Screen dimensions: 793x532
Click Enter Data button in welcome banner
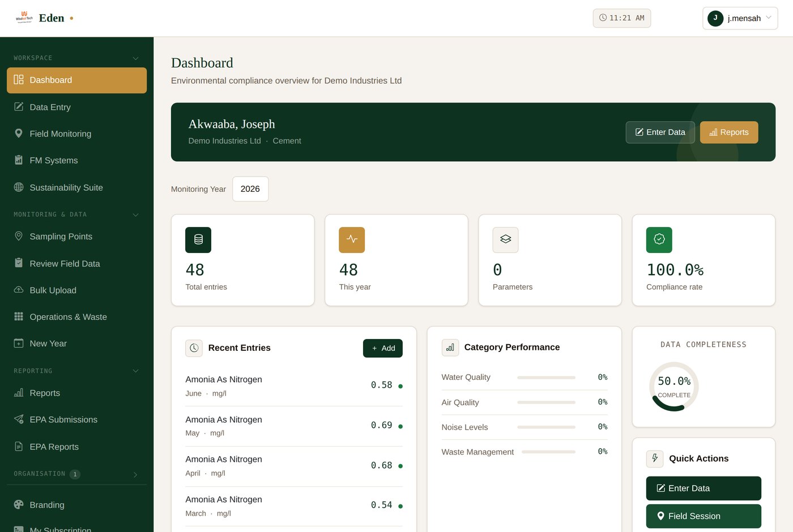660,132
